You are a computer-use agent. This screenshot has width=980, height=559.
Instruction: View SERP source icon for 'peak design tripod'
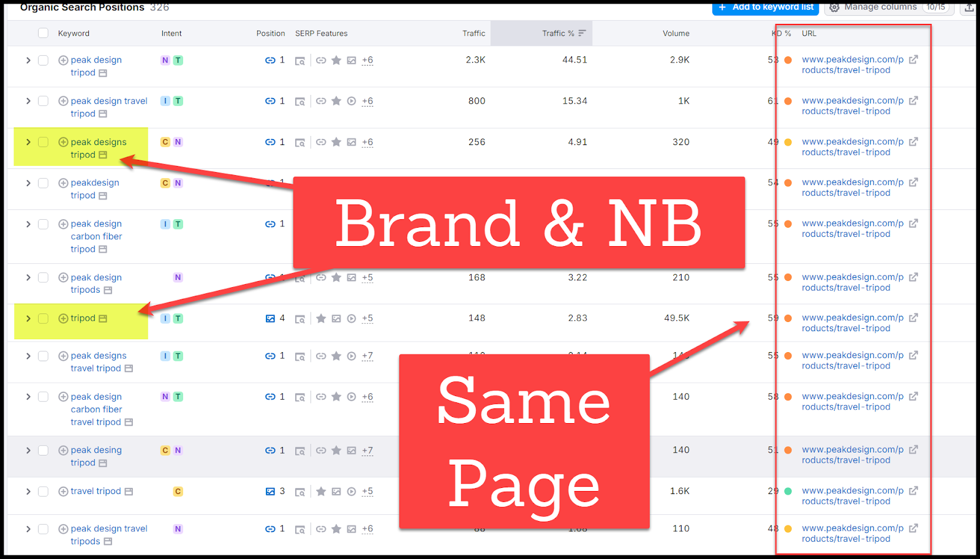click(x=300, y=61)
